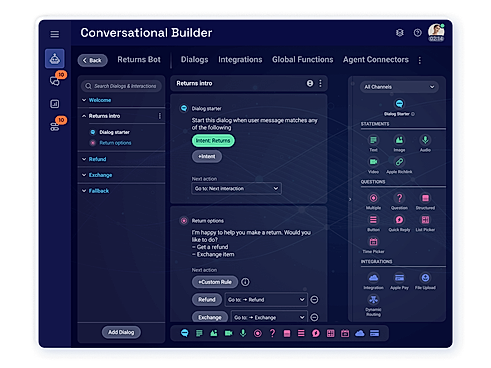The height and width of the screenshot is (368, 491).
Task: Add File Upload from the palette
Action: coord(425,278)
